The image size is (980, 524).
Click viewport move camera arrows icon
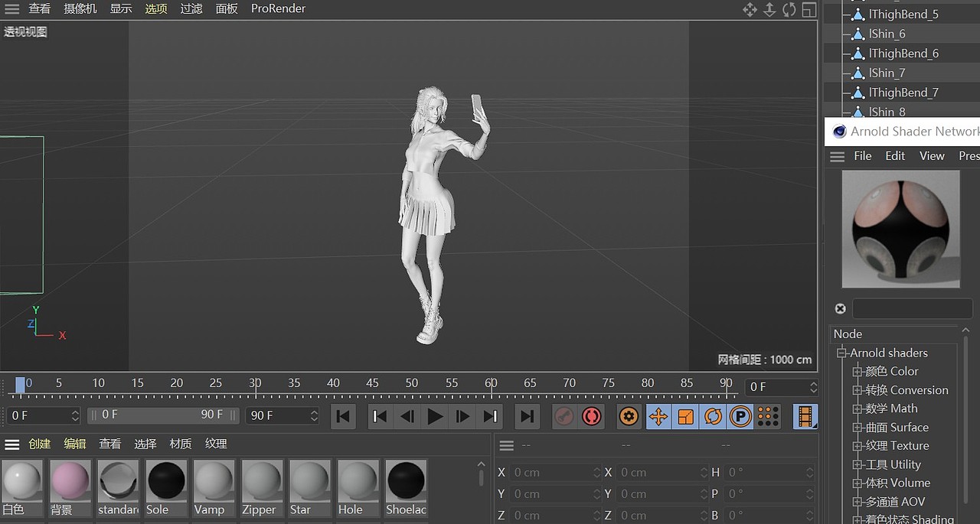tap(750, 9)
